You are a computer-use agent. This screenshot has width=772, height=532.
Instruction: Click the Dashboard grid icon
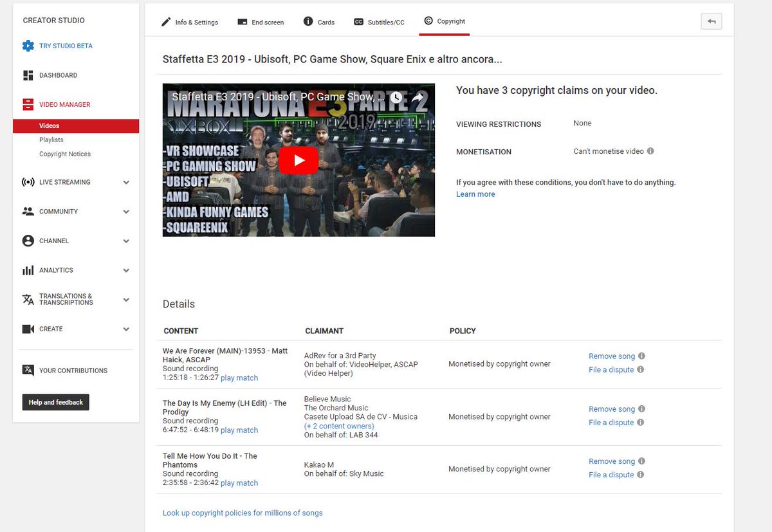28,75
